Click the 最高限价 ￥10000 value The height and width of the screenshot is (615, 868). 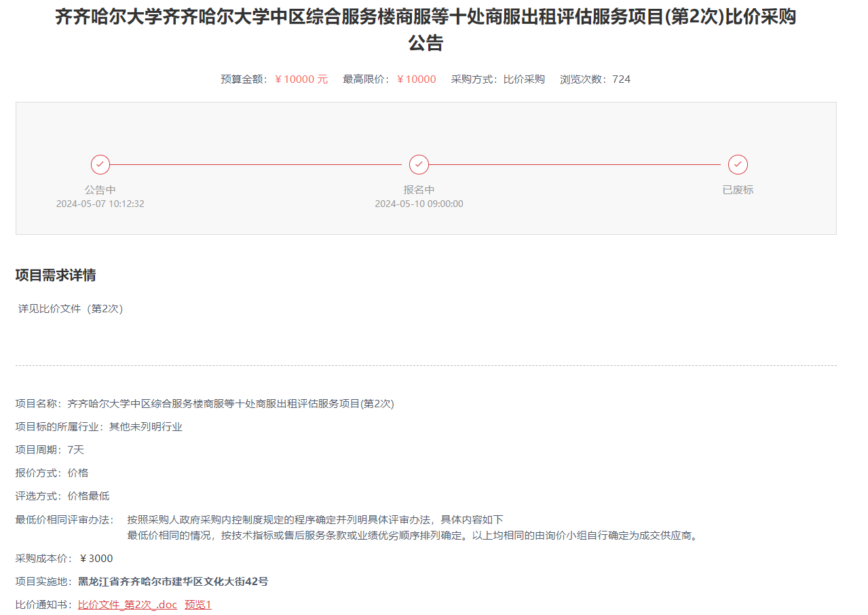coord(416,79)
